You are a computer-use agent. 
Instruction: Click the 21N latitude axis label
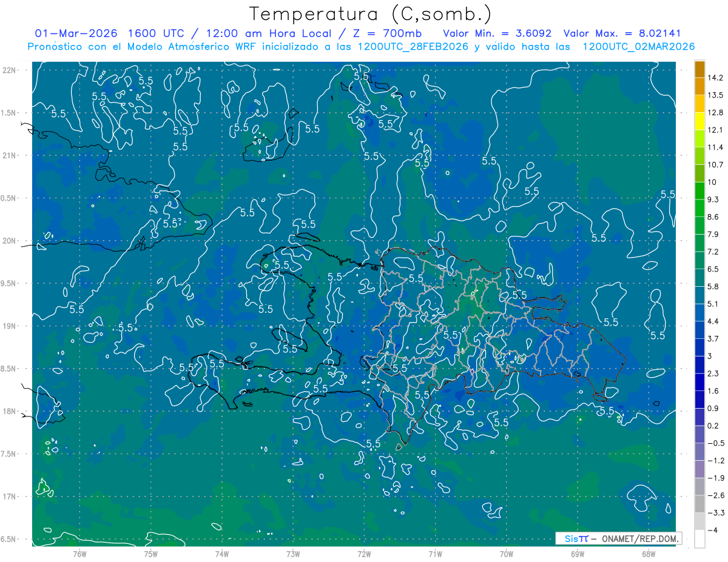tap(10, 155)
